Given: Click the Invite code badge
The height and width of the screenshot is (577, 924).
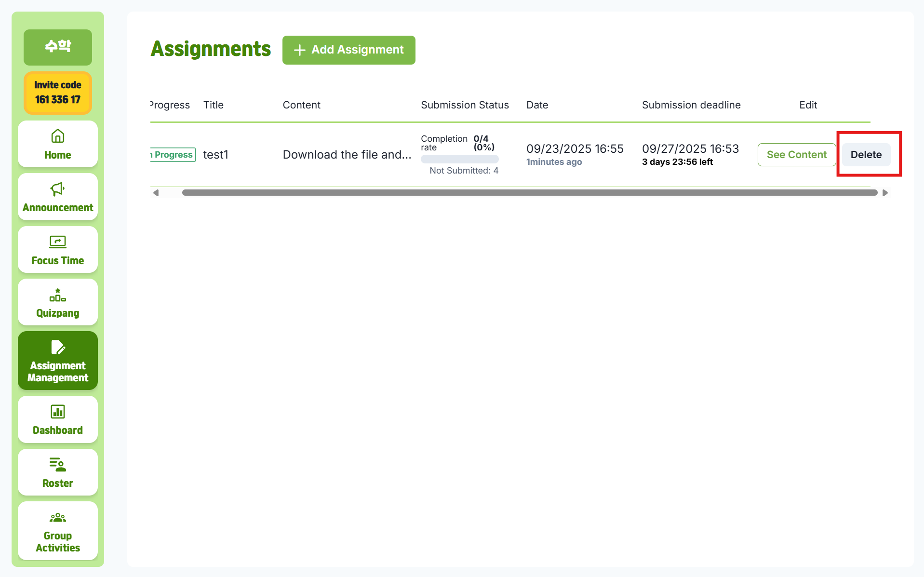Looking at the screenshot, I should (58, 93).
